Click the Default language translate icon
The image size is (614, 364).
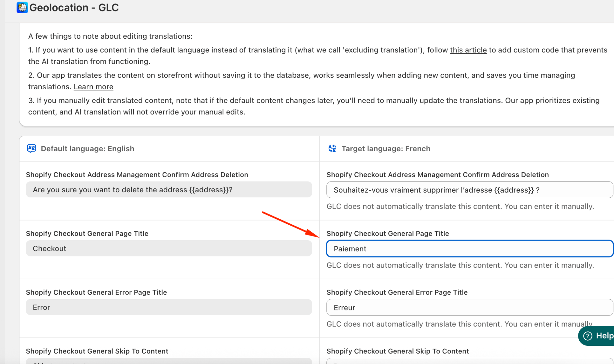(x=31, y=148)
